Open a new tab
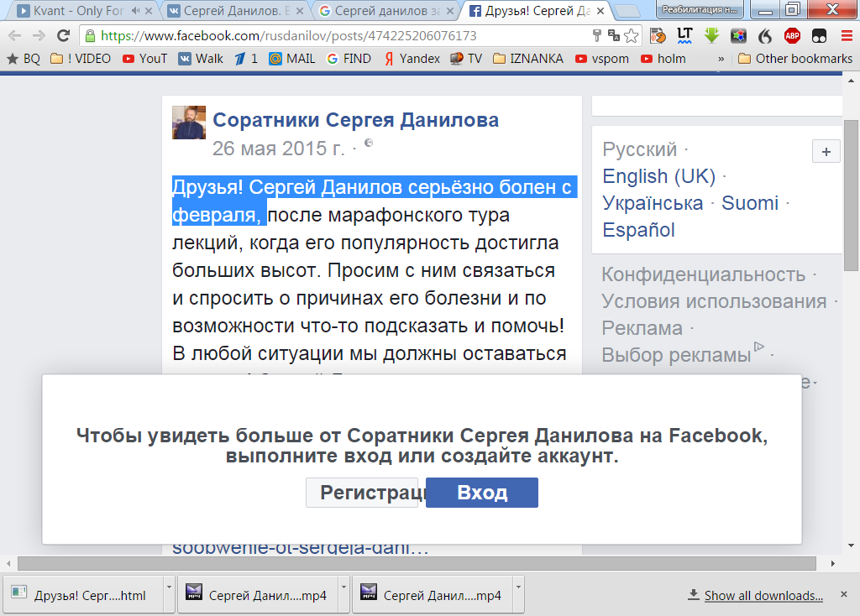 pyautogui.click(x=627, y=10)
